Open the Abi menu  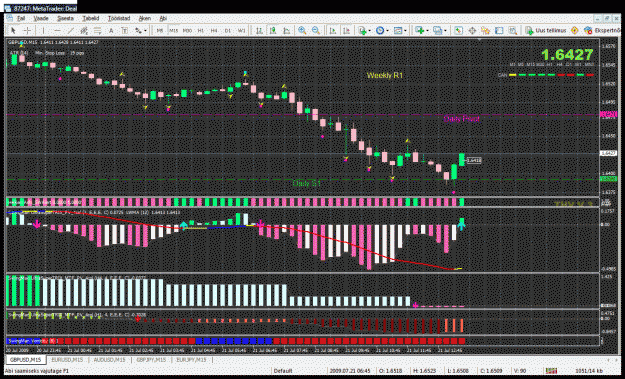click(x=163, y=18)
